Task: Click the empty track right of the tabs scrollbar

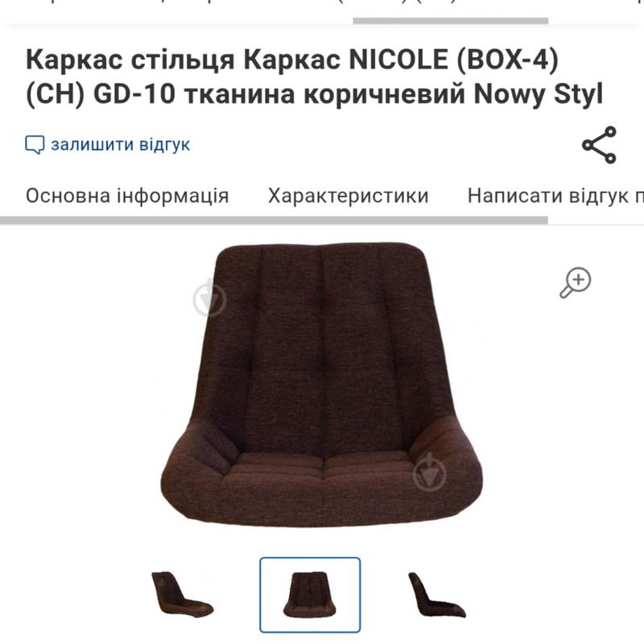Action: click(596, 221)
